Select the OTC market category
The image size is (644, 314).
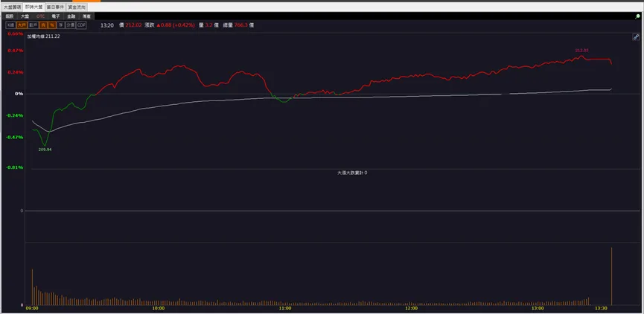[x=40, y=16]
